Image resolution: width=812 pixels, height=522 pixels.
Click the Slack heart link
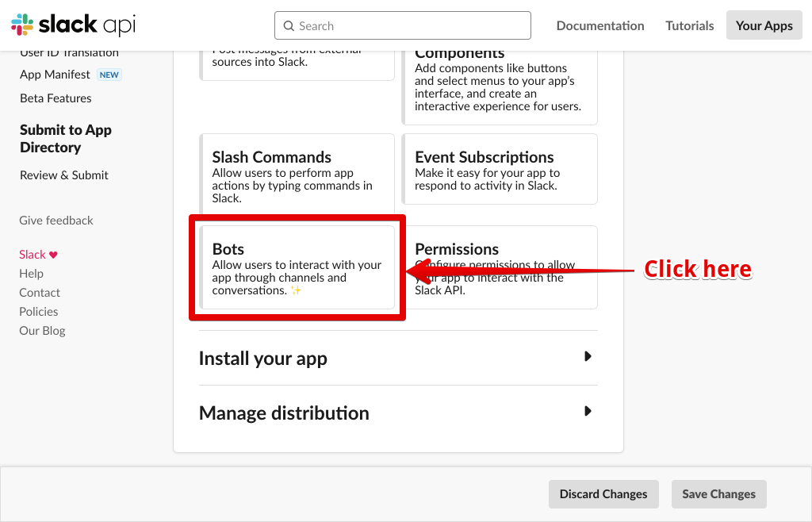38,255
